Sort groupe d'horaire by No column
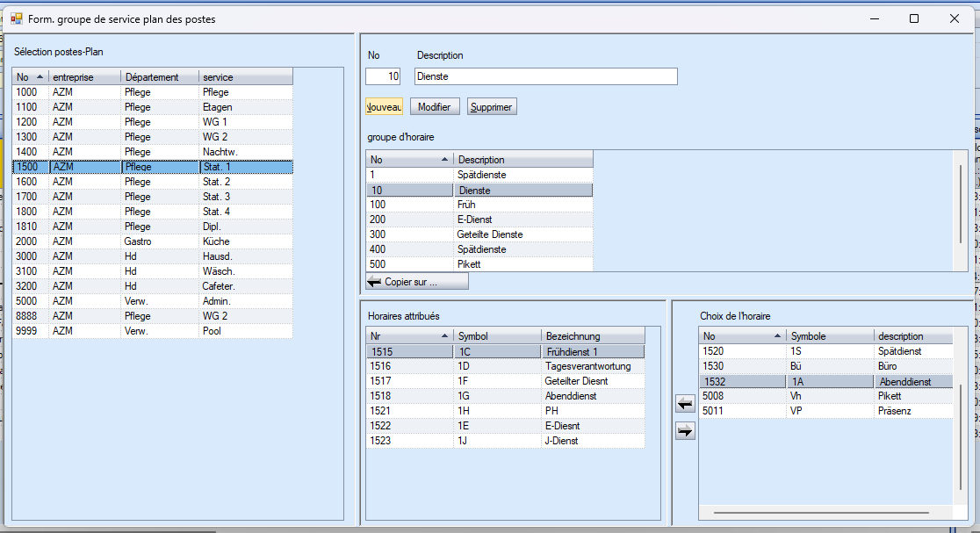 [408, 160]
